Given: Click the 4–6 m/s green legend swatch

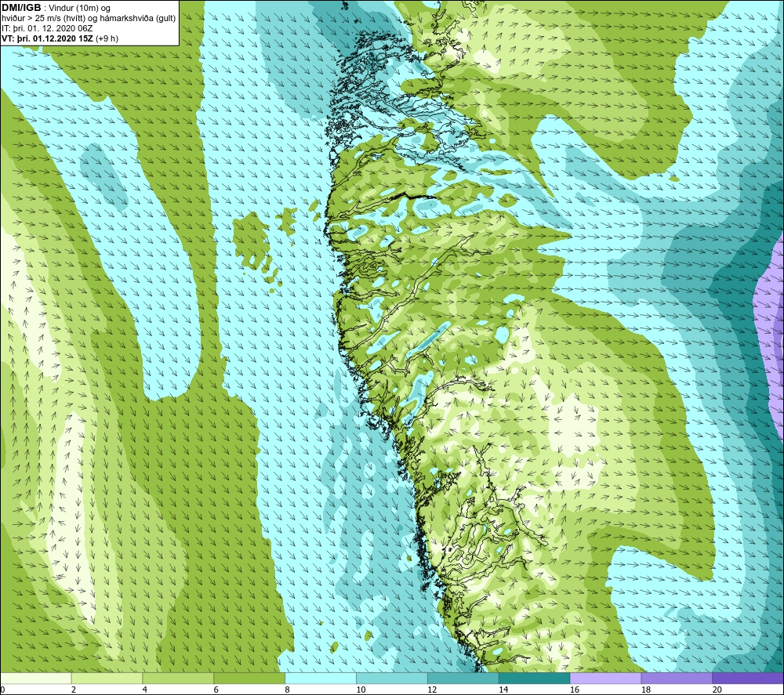Looking at the screenshot, I should 178,679.
